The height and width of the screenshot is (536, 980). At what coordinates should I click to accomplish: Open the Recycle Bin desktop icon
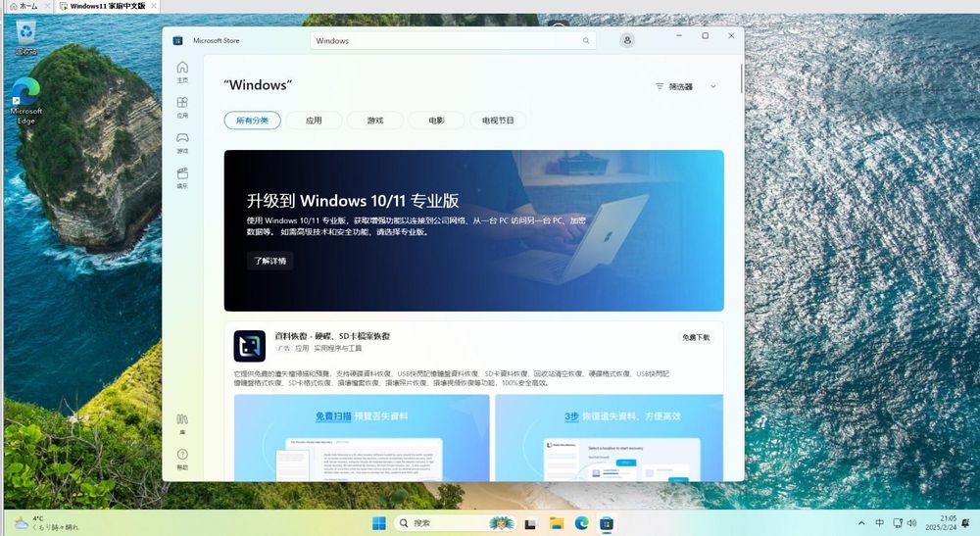[x=25, y=37]
